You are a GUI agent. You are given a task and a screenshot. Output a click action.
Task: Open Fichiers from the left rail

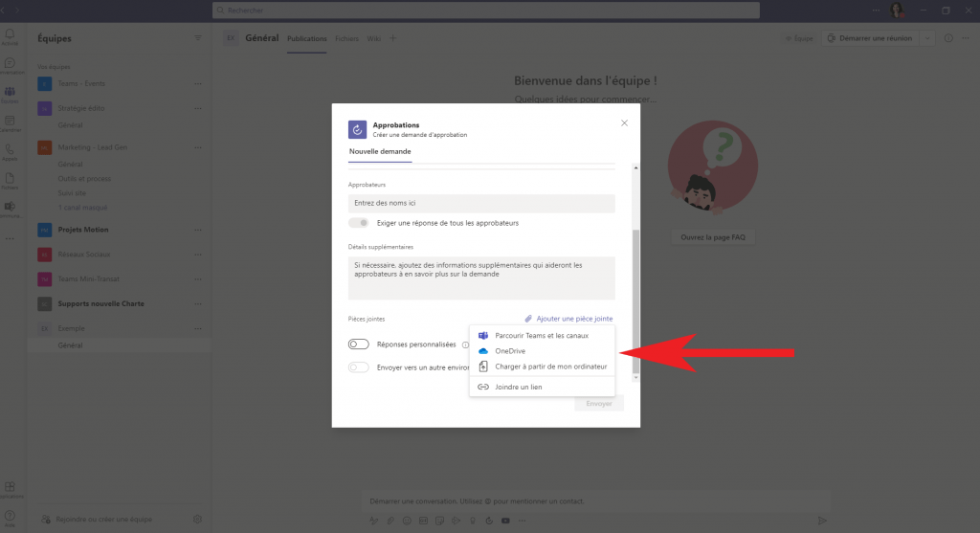10,181
